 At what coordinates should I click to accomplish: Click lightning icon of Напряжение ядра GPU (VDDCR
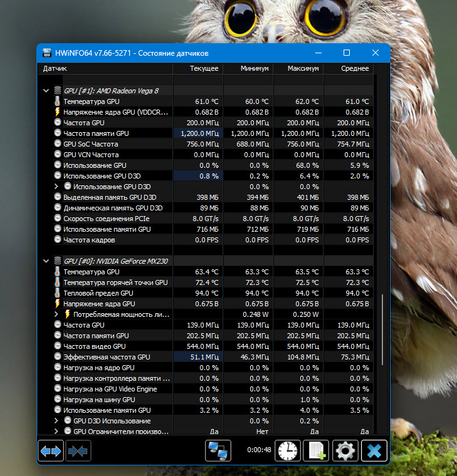[x=57, y=111]
